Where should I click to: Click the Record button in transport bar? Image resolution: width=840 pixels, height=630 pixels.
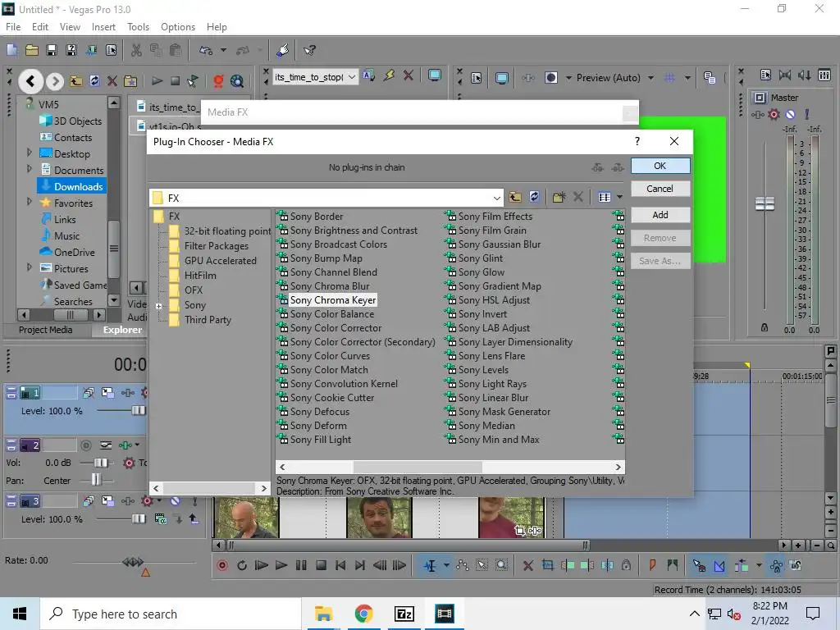click(222, 565)
